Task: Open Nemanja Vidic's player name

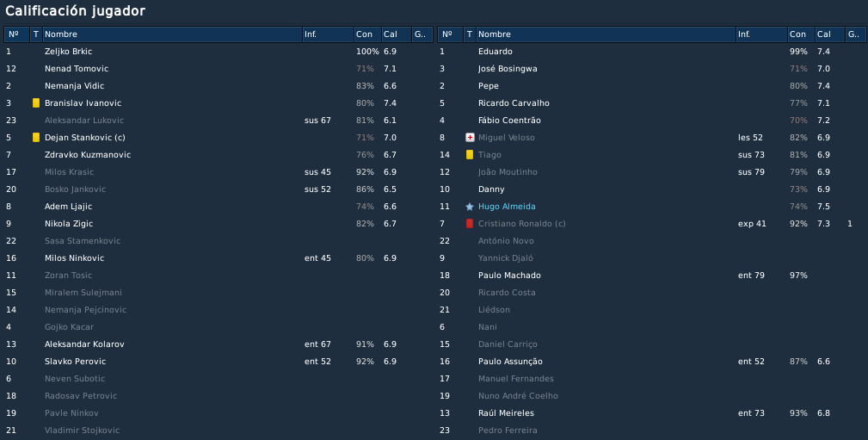Action: (x=74, y=86)
